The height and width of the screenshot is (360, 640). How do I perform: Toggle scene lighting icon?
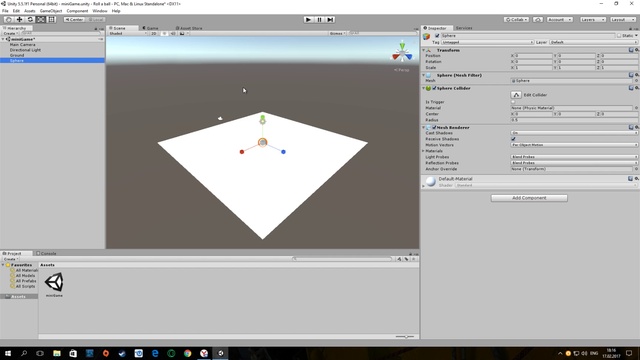(x=164, y=33)
